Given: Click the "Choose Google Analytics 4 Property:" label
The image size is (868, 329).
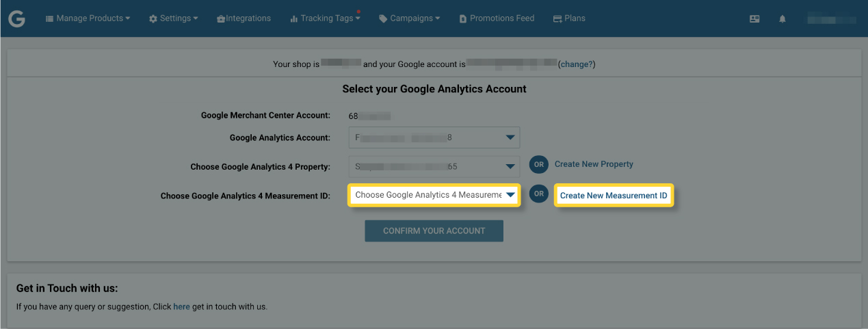Looking at the screenshot, I should click(x=261, y=166).
